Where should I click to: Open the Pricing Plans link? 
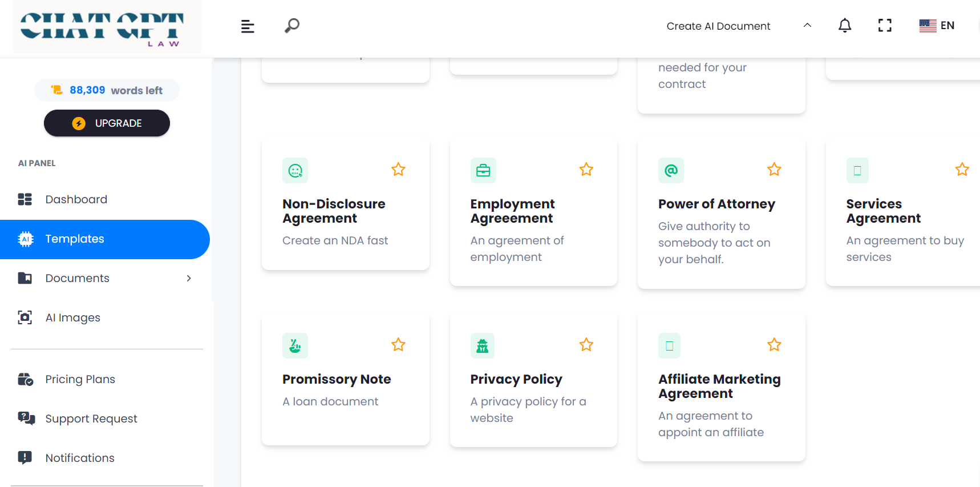pos(80,379)
